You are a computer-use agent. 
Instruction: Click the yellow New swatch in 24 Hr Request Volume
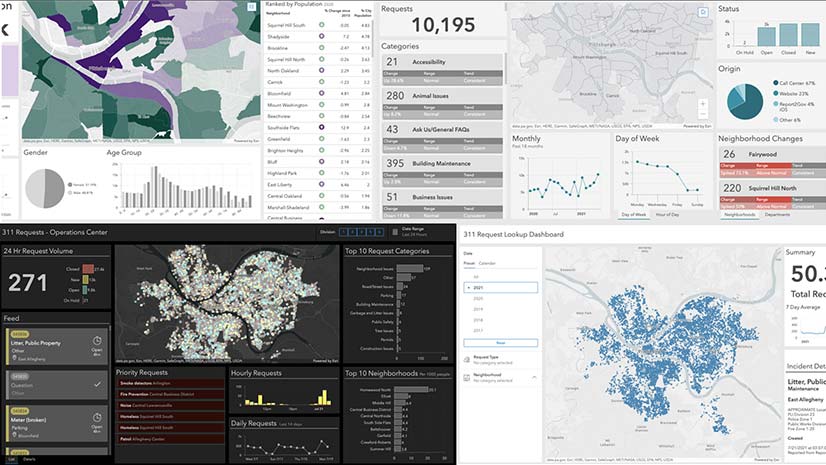pos(85,280)
